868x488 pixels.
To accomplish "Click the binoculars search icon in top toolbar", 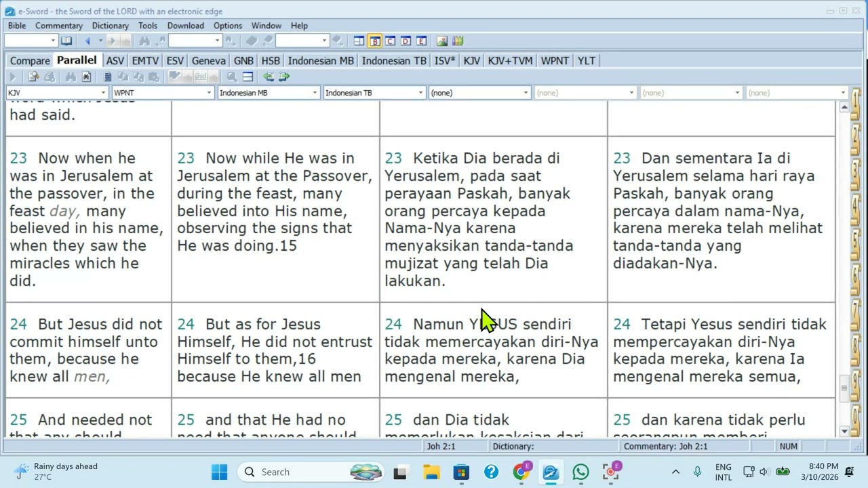I will pos(144,41).
